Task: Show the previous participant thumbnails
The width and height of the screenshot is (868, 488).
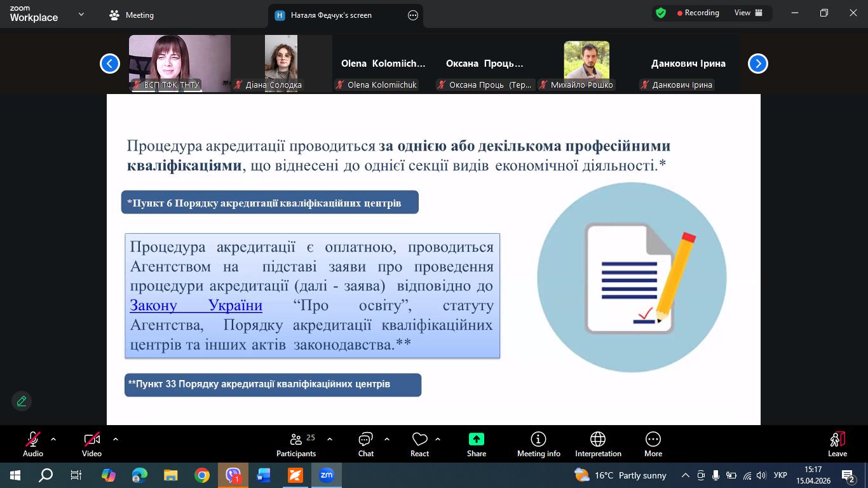Action: pyautogui.click(x=110, y=64)
